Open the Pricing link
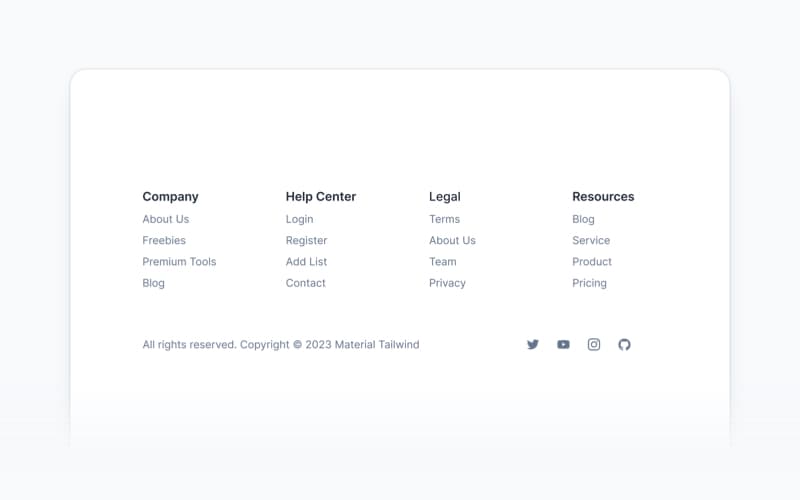 [589, 283]
